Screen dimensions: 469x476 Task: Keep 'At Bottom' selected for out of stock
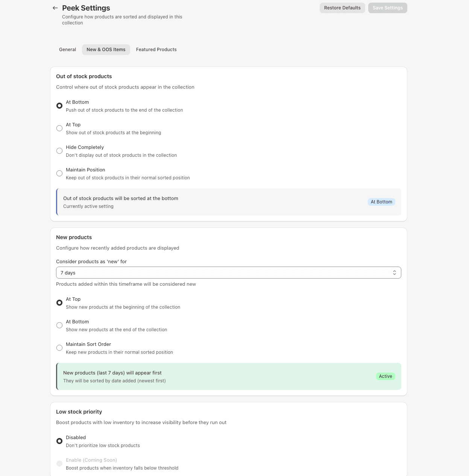pos(59,106)
